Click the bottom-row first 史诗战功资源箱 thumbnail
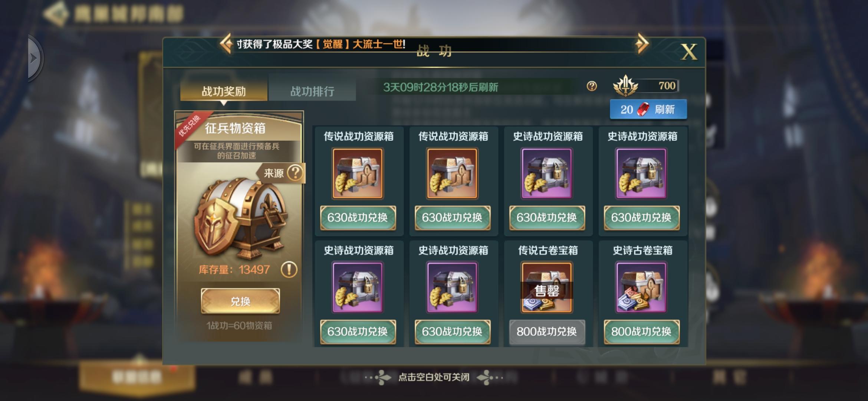Image resolution: width=868 pixels, height=401 pixels. coord(358,287)
